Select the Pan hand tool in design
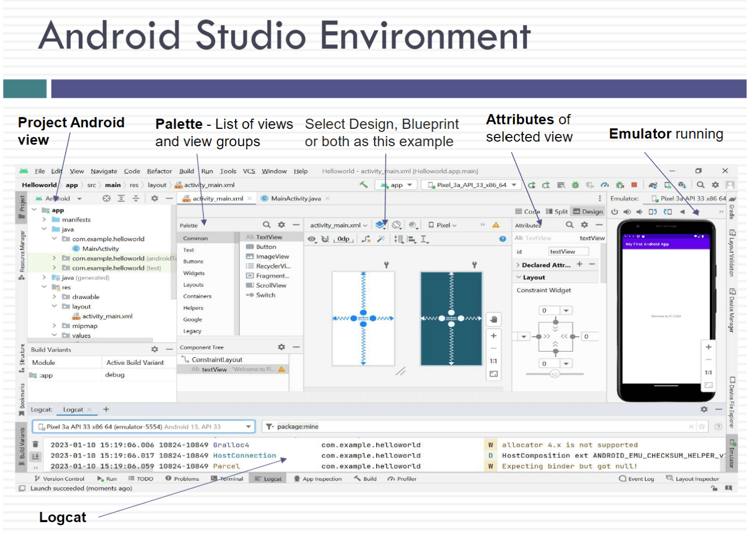Image resolution: width=756 pixels, height=539 pixels. [493, 319]
